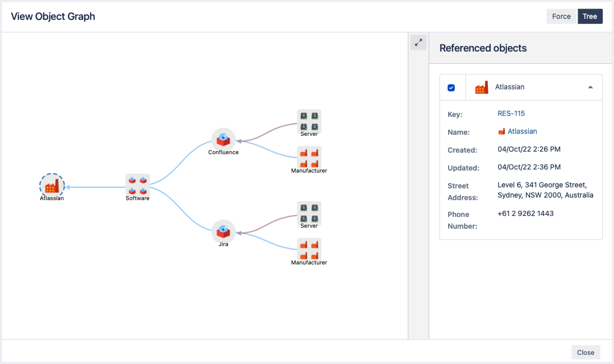Click Server group connected to Confluence

[309, 121]
